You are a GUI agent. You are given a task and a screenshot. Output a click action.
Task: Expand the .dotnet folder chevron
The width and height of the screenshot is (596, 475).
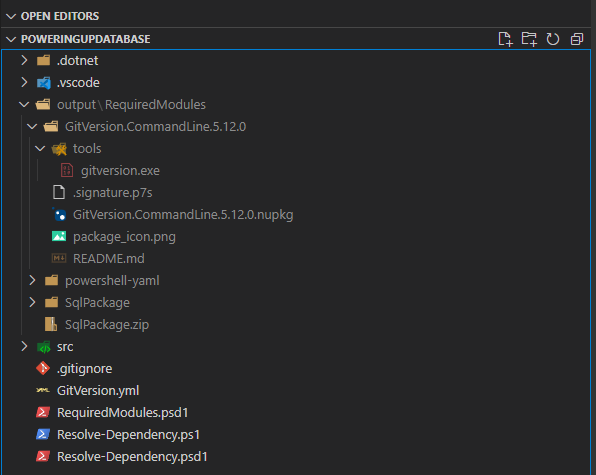[24, 60]
